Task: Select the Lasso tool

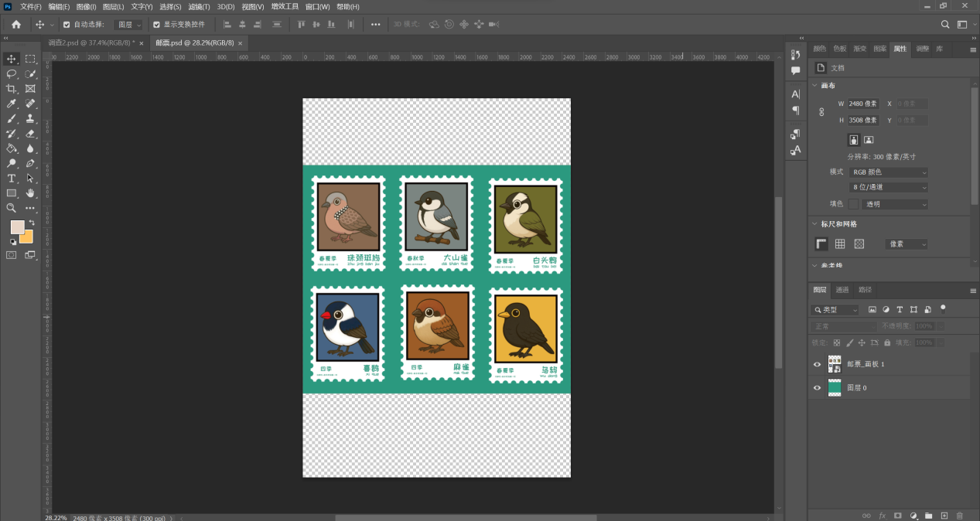Action: (x=12, y=73)
